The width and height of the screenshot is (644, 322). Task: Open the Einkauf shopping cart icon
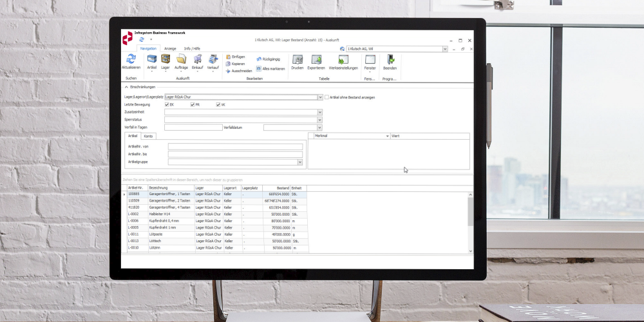tap(198, 59)
